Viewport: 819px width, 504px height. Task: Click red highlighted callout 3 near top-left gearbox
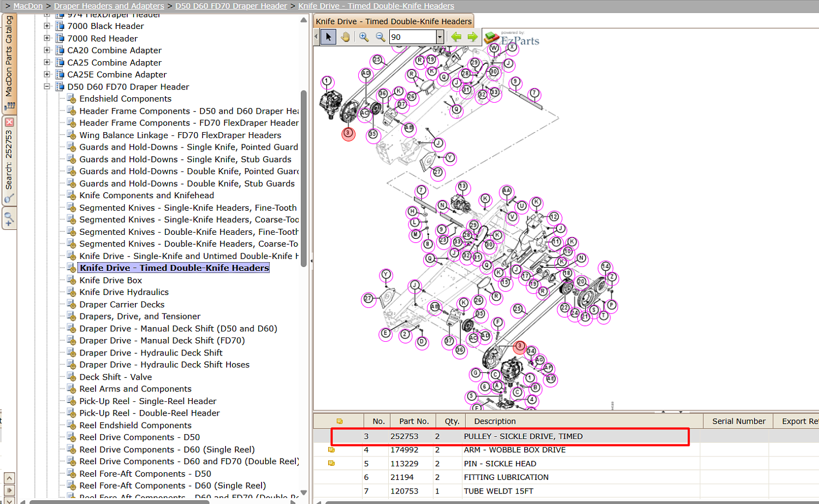(348, 133)
